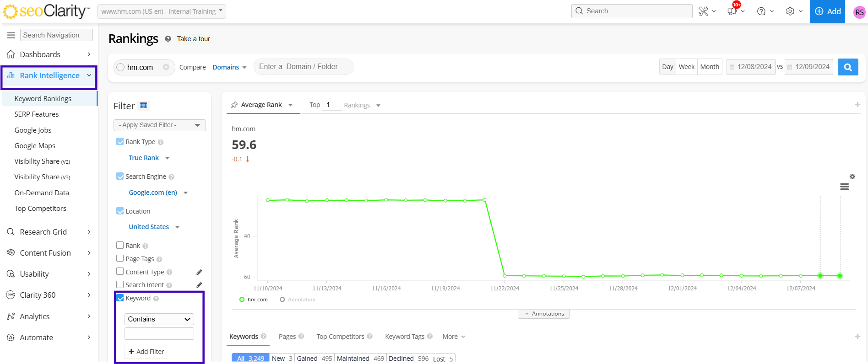Viewport: 868px width, 364px height.
Task: Click the chart settings gear icon
Action: tap(852, 177)
